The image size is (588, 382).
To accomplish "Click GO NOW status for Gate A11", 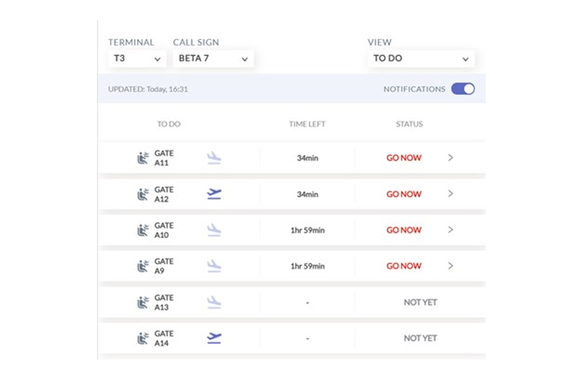I will point(404,158).
